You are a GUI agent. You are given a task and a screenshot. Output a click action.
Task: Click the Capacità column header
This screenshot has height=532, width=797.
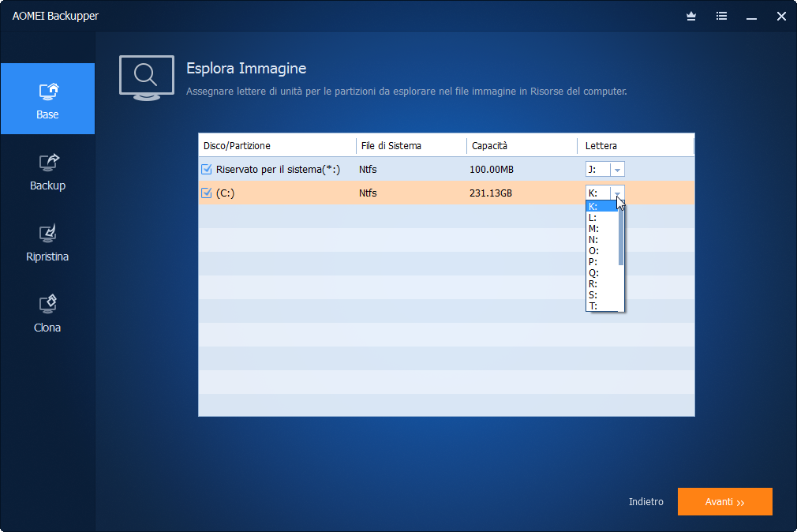[x=522, y=145]
